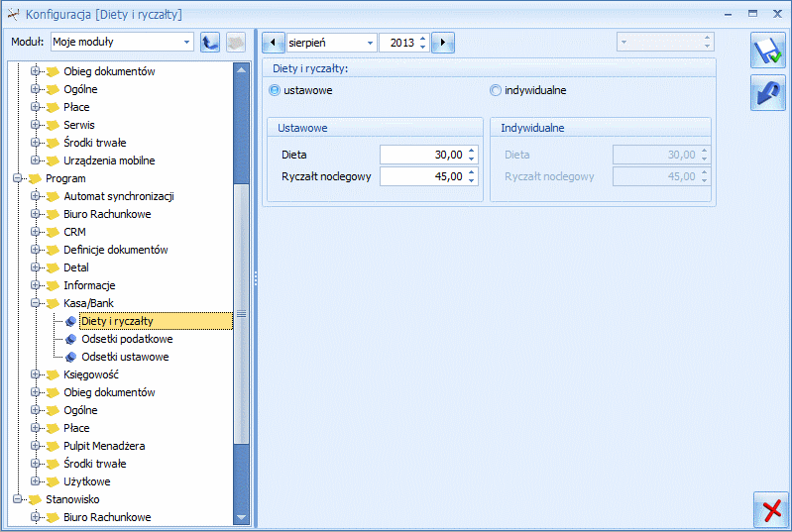Click the Urządzenia mobilne folder icon

pos(53,160)
